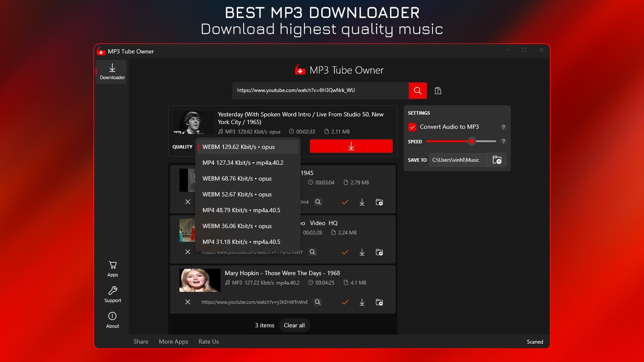Click the Rate Us link
This screenshot has height=362, width=644.
tap(209, 341)
